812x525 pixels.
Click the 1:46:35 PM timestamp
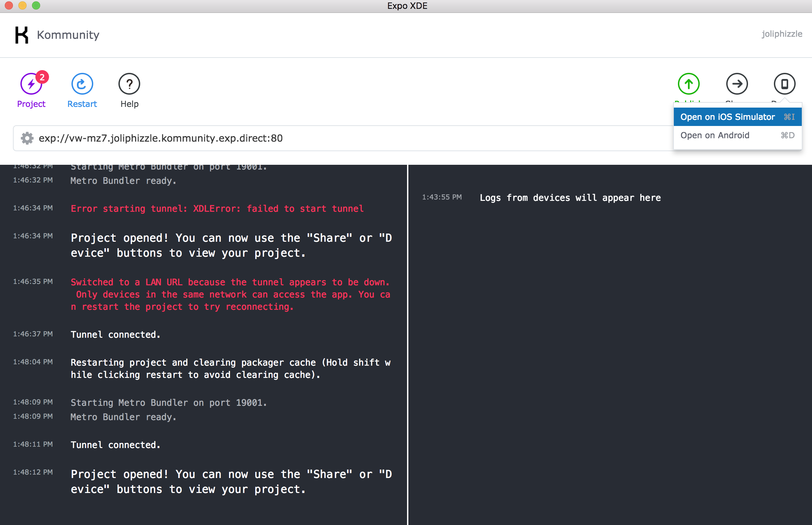coord(33,282)
